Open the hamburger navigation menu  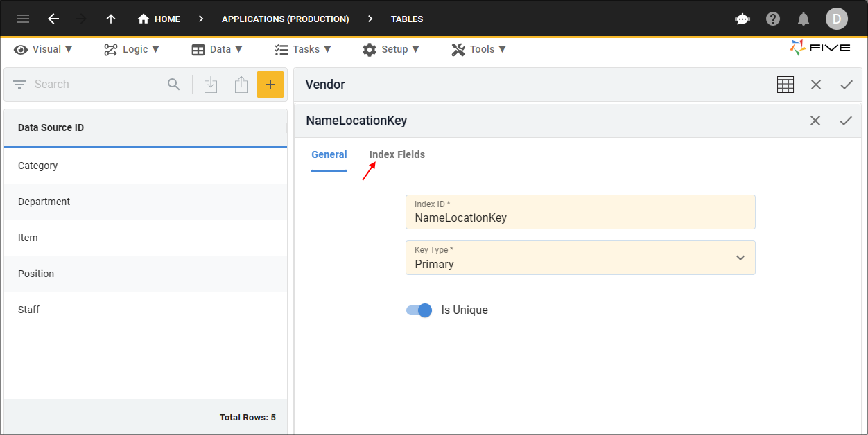click(x=23, y=19)
